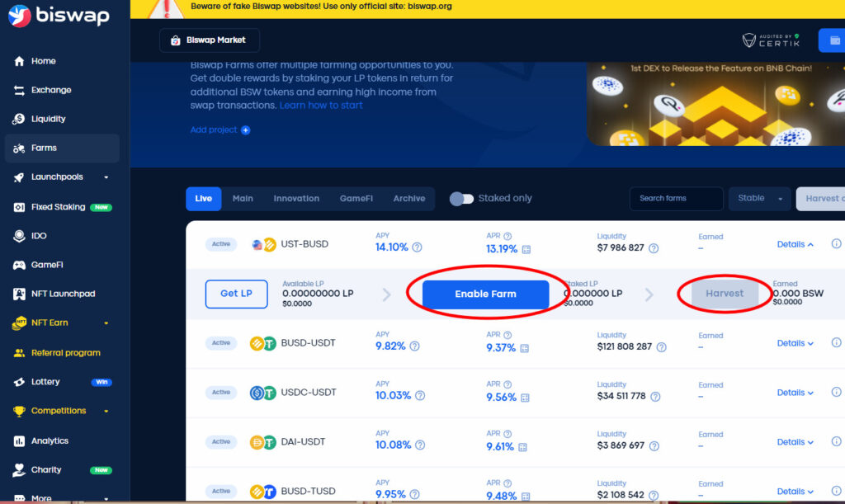
Task: Click the Referral program people icon
Action: (x=19, y=353)
